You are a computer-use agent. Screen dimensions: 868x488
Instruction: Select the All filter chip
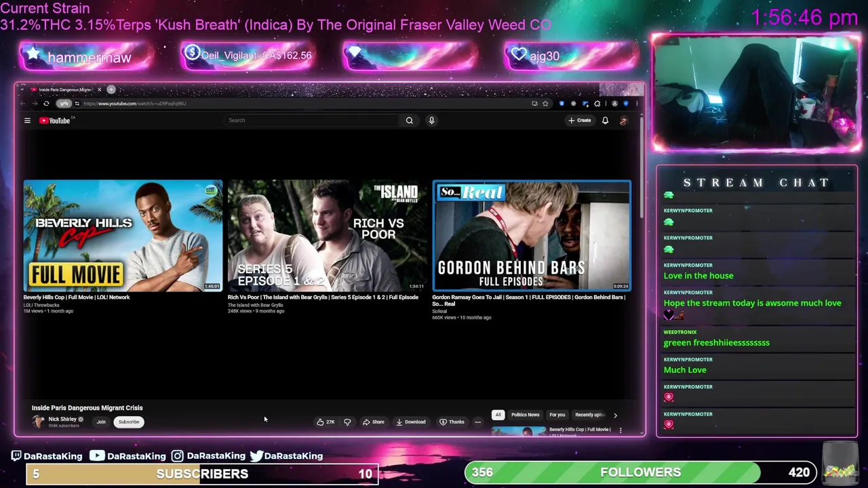[498, 415]
